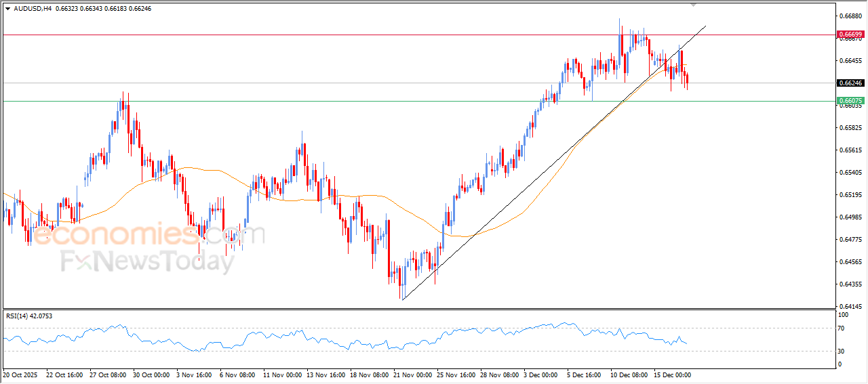Viewport: 868px width, 384px height.
Task: Click the black 0.66246 current price label
Action: [850, 83]
